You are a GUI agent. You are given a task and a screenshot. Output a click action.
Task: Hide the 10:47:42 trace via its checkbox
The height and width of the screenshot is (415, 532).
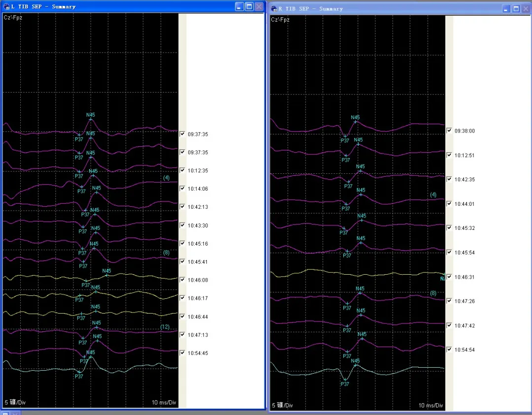click(449, 325)
